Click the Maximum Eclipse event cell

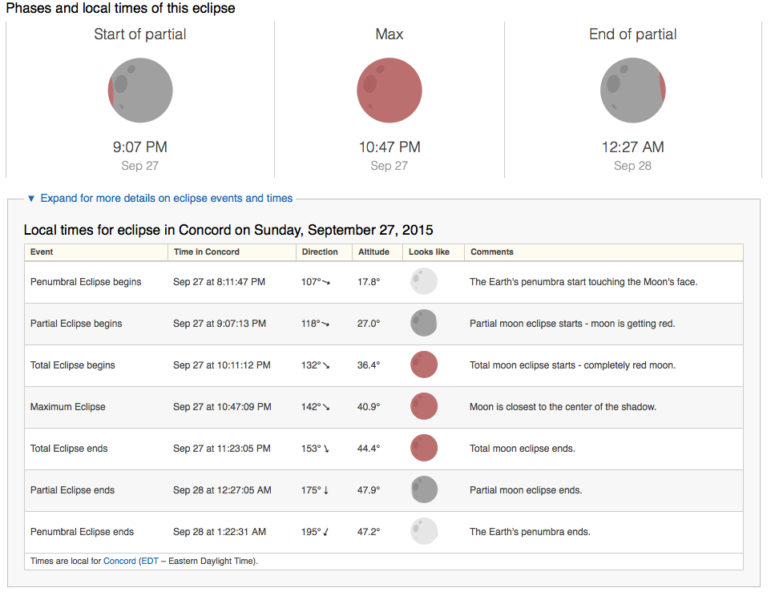coord(68,407)
